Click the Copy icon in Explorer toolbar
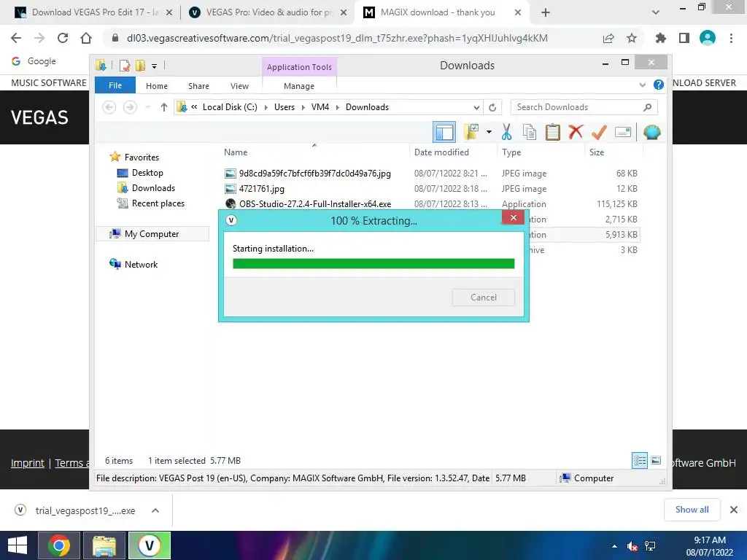This screenshot has width=747, height=560. click(x=530, y=133)
